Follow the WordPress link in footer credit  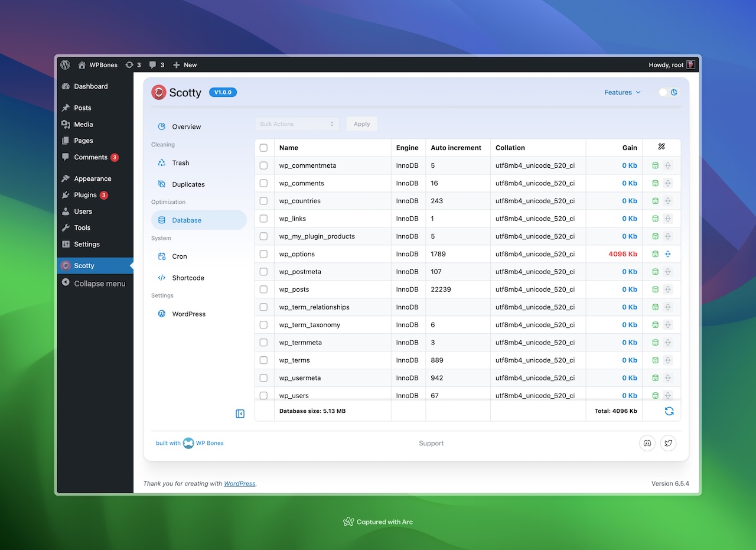pos(240,483)
